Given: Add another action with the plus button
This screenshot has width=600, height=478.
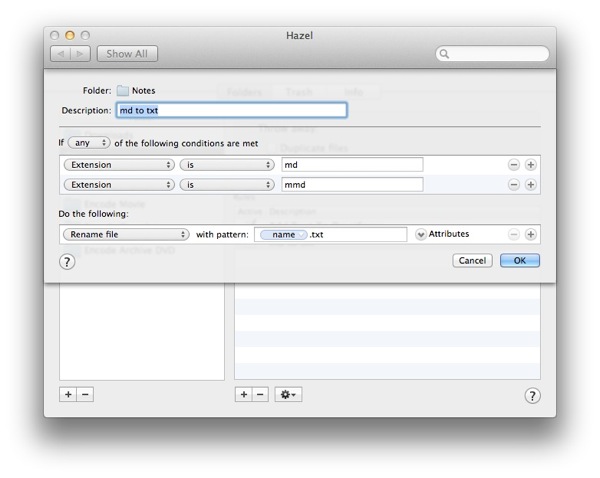Looking at the screenshot, I should 530,234.
